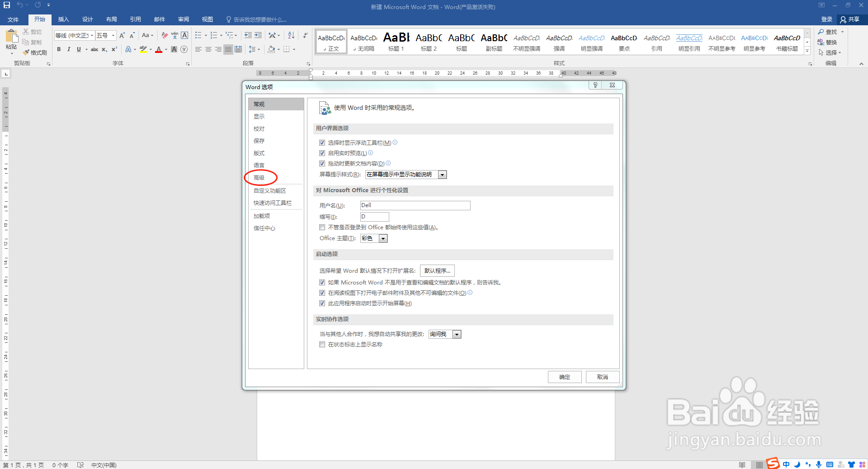Switch to the Insert ribbon tab

[x=63, y=19]
